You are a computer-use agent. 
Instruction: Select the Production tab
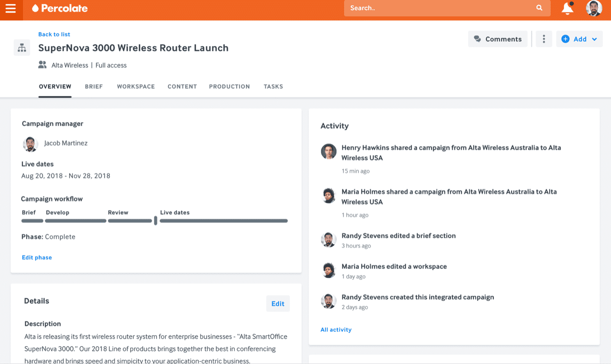pyautogui.click(x=229, y=86)
